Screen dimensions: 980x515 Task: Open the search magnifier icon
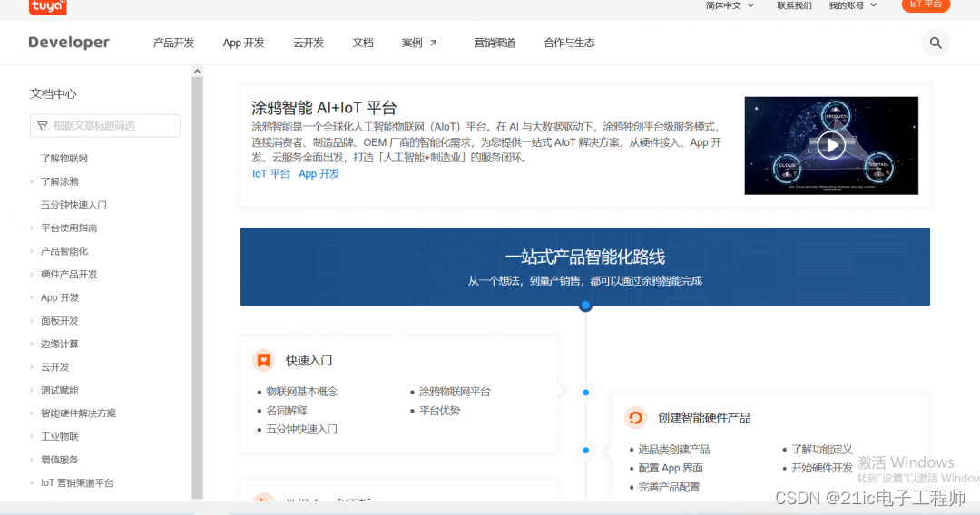[936, 44]
